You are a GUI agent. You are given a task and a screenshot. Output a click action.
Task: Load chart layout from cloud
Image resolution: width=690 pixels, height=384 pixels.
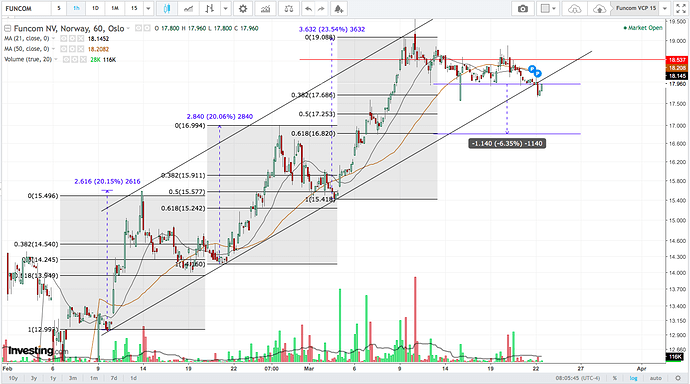574,8
